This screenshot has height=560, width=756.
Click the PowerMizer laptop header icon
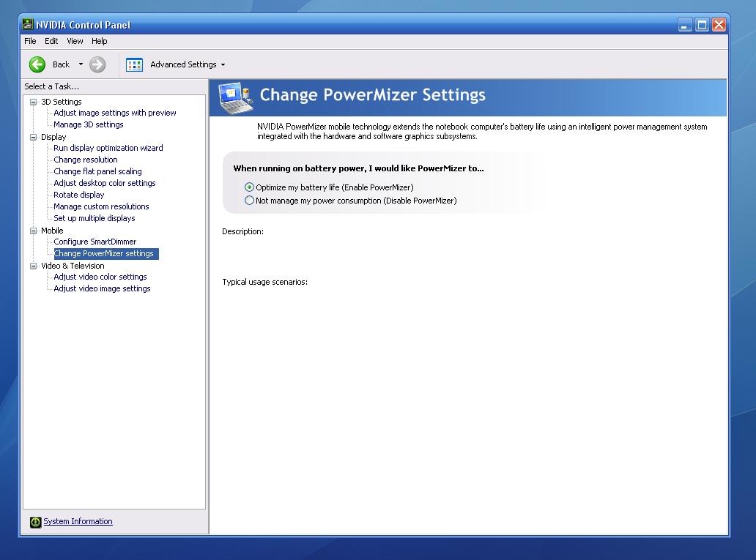click(x=236, y=98)
